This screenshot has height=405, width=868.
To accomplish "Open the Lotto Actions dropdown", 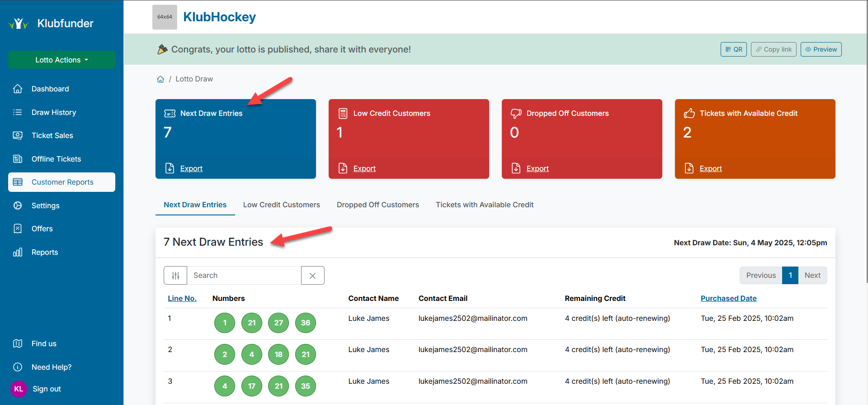I will [x=61, y=60].
